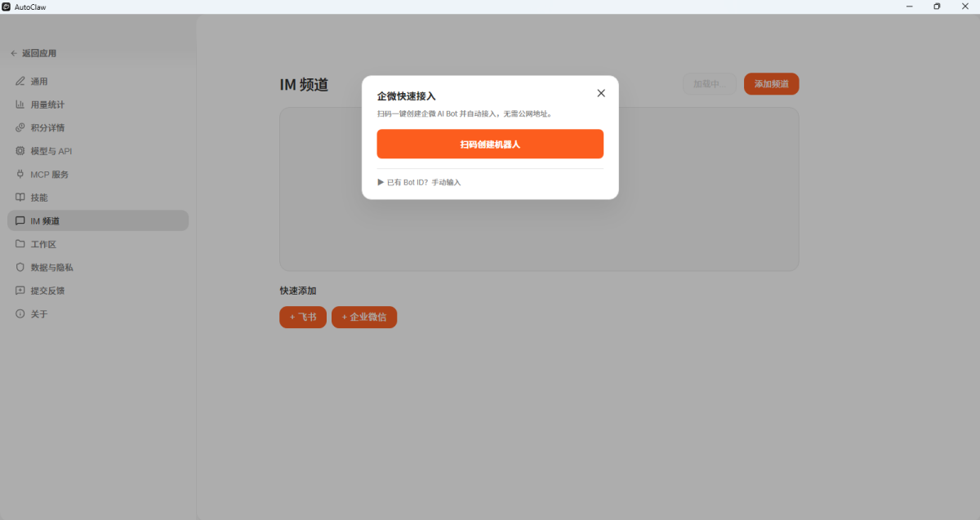Click the pencil icon beside 通用
The height and width of the screenshot is (520, 980).
pyautogui.click(x=20, y=82)
